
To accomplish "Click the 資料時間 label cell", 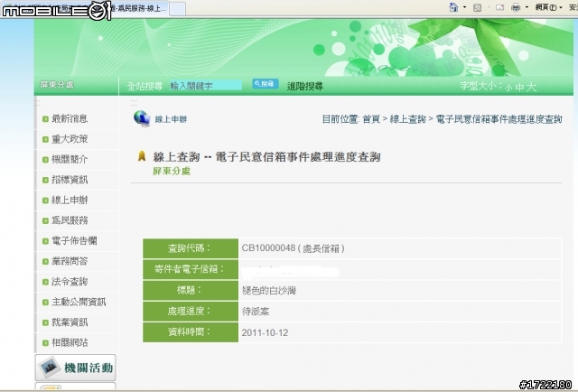I will tap(191, 332).
